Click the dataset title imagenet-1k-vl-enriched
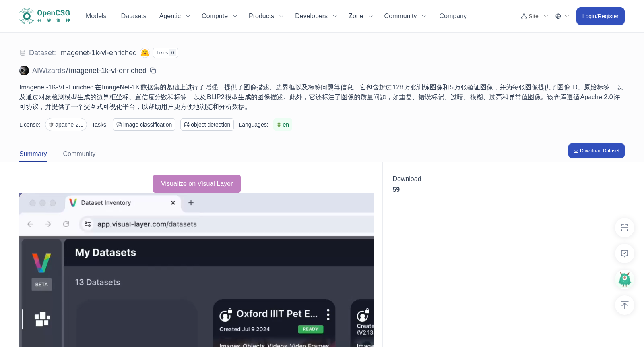The height and width of the screenshot is (347, 644). pos(98,53)
